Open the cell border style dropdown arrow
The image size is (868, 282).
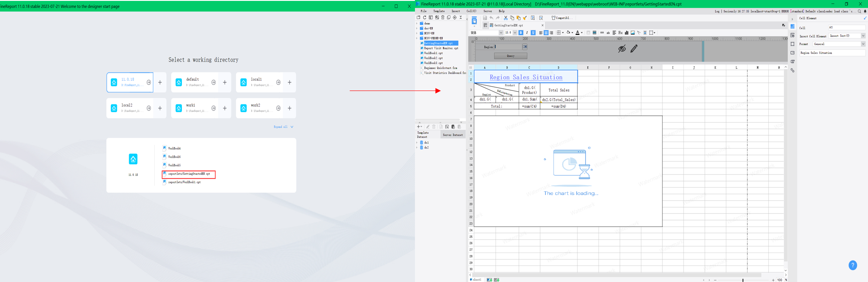pyautogui.click(x=563, y=32)
